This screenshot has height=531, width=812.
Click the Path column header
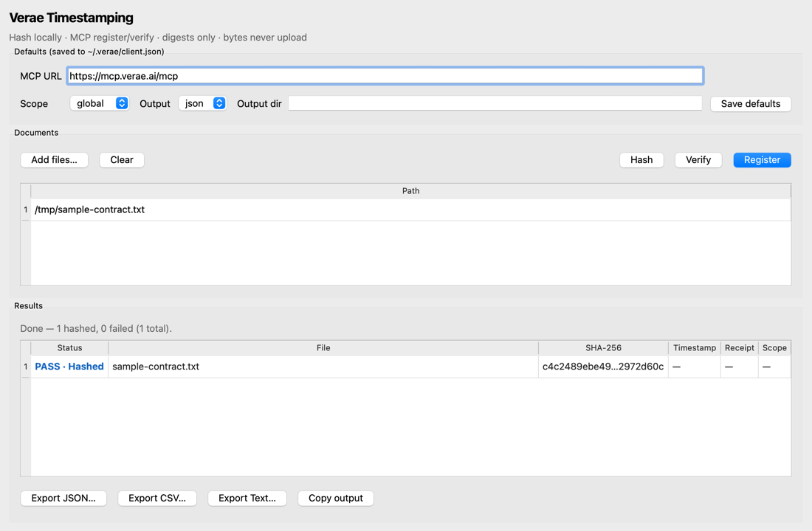[x=410, y=191]
